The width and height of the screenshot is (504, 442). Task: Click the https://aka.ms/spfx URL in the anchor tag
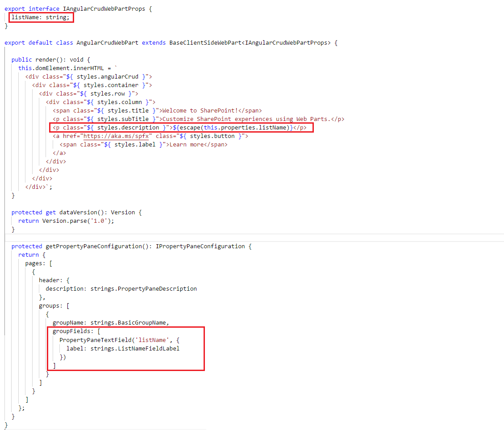(116, 136)
